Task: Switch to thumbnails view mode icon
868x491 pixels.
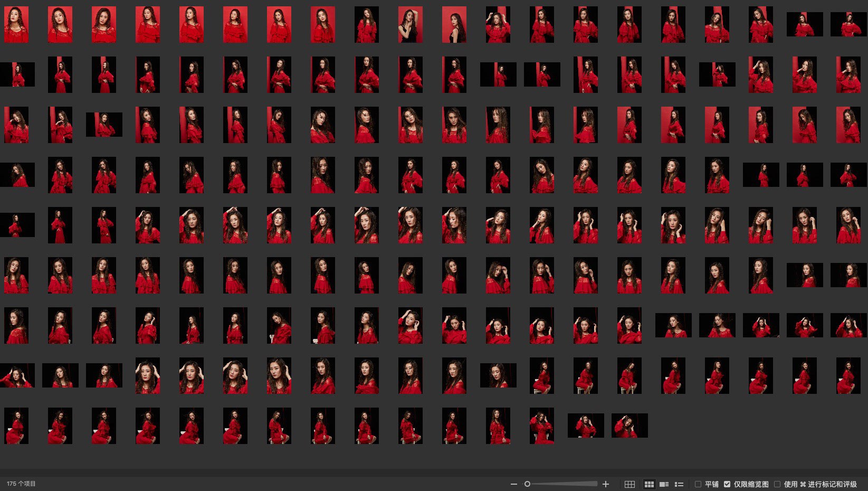Action: pos(649,484)
